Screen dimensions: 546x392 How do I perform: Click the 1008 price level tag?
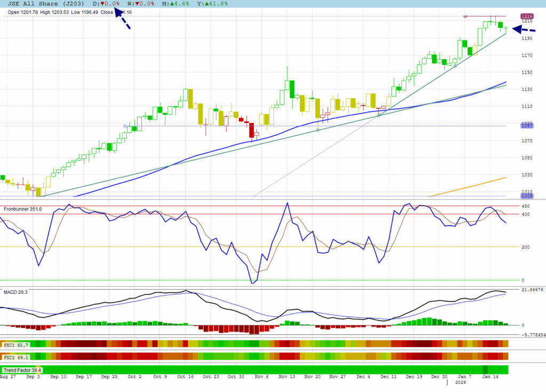click(x=528, y=196)
